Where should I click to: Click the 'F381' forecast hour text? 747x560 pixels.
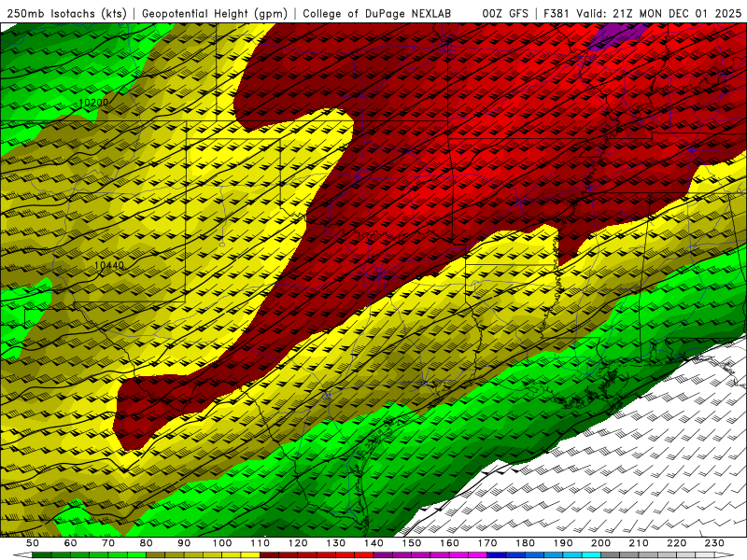click(x=557, y=14)
